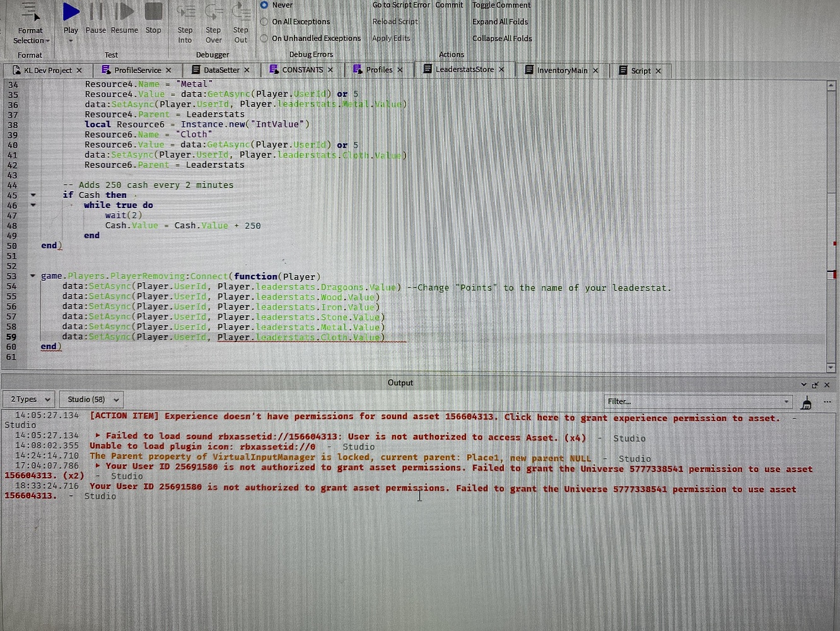Collapse the 'if Cash then' fold on line 45
This screenshot has width=840, height=631.
point(33,195)
